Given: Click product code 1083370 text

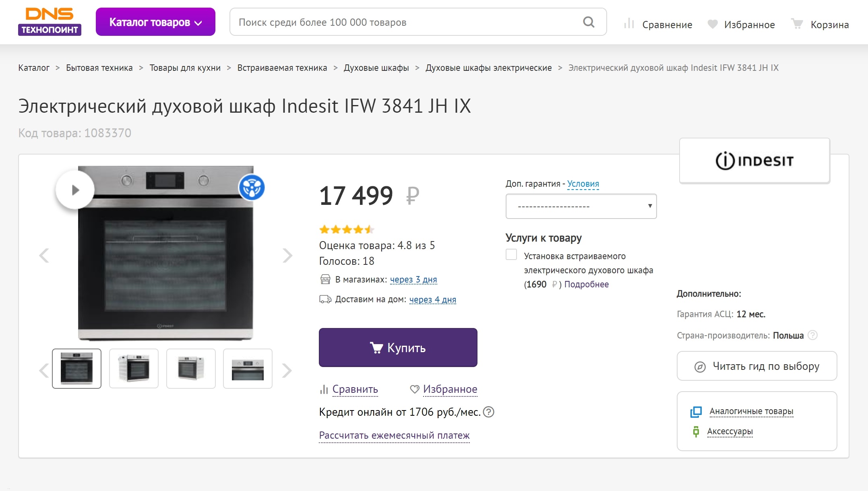Looking at the screenshot, I should 74,133.
